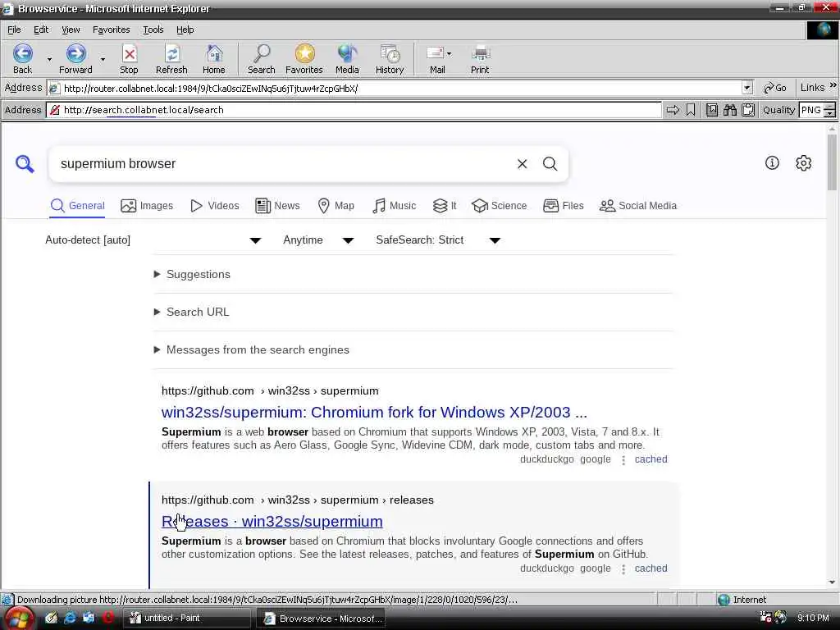
Task: Go to Home using the toolbar icon
Action: (214, 59)
